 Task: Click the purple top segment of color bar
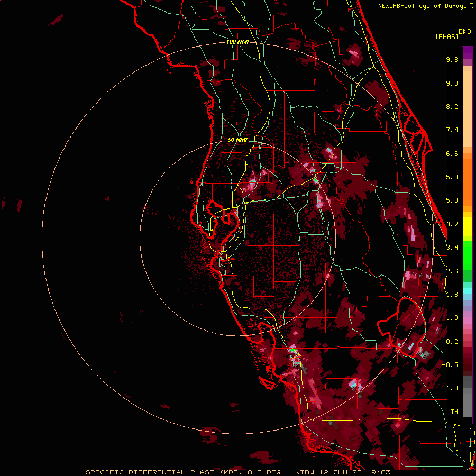467,53
